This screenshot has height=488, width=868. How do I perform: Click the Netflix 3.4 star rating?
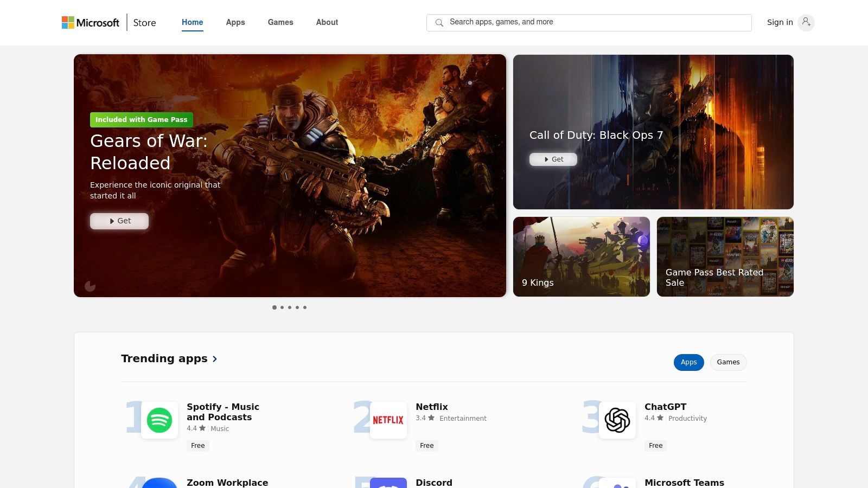coord(425,418)
